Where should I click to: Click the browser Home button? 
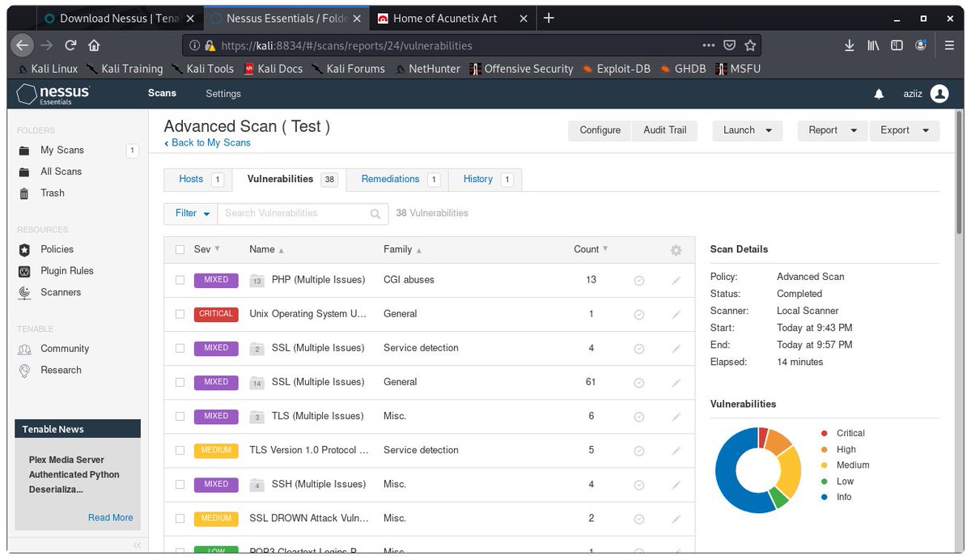point(94,45)
